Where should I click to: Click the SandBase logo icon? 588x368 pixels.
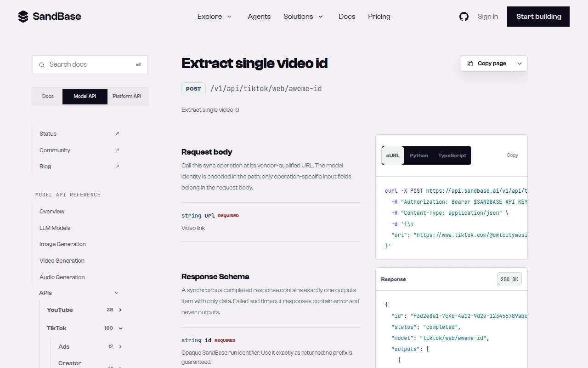click(23, 17)
